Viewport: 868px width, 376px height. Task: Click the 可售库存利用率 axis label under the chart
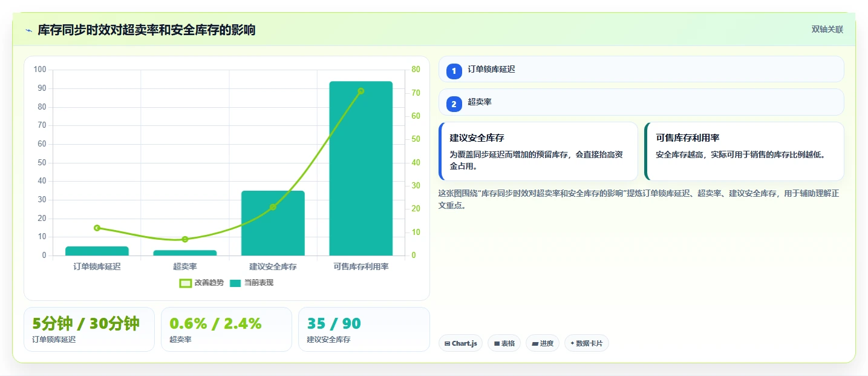[361, 266]
